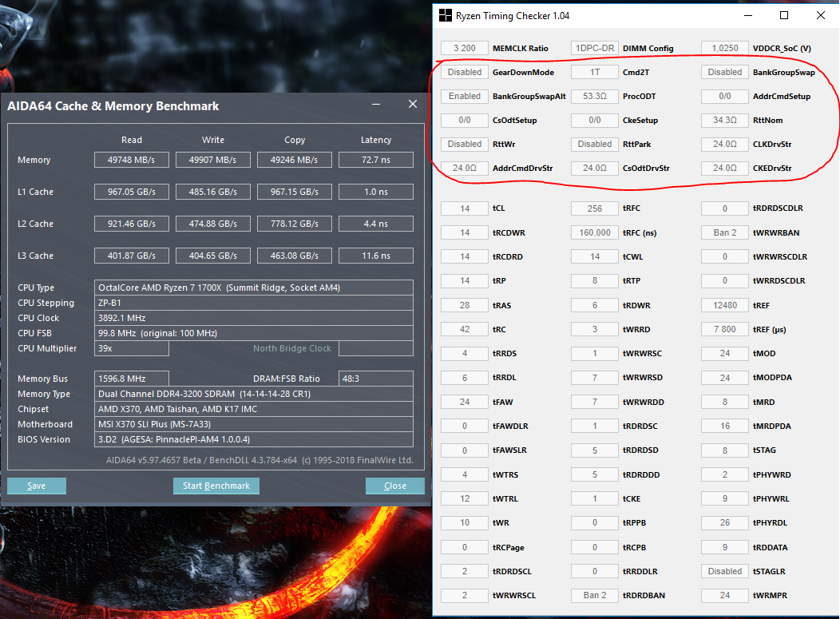840x619 pixels.
Task: Click Start Benchmark button
Action: click(x=216, y=486)
